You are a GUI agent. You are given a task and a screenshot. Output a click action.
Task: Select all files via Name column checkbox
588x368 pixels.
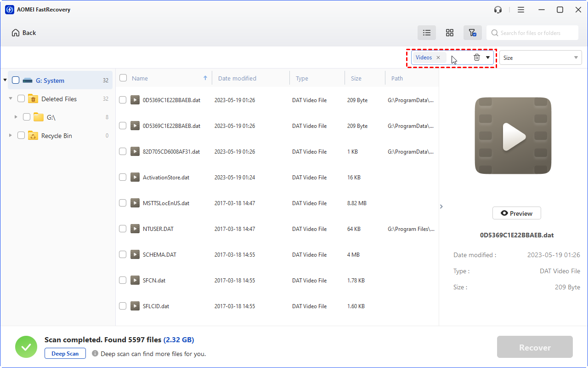123,78
